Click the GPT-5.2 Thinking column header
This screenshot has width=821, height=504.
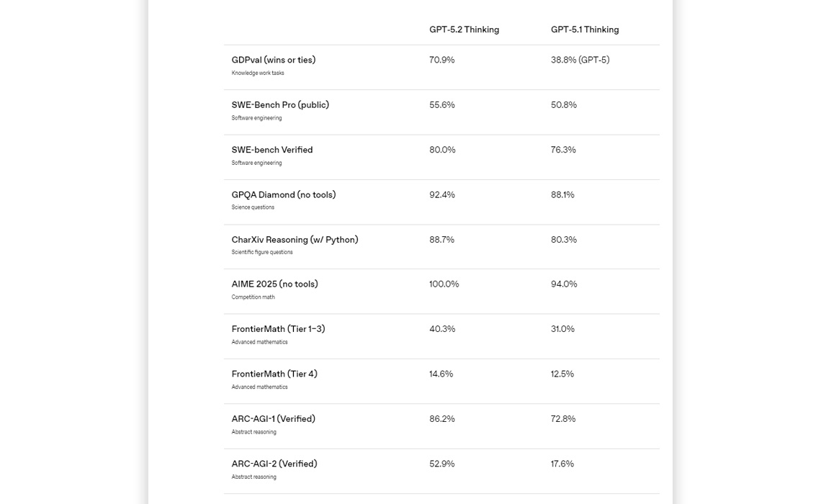[x=464, y=30]
